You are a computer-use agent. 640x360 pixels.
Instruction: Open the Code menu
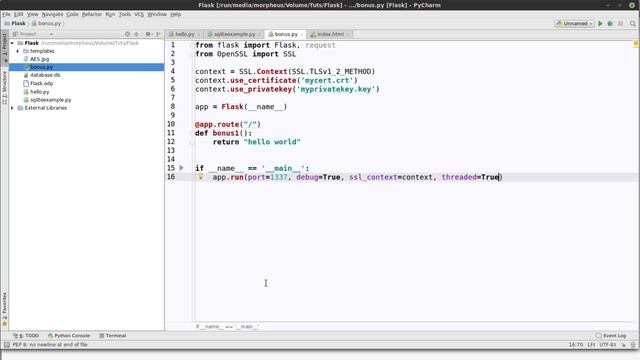[x=72, y=14]
